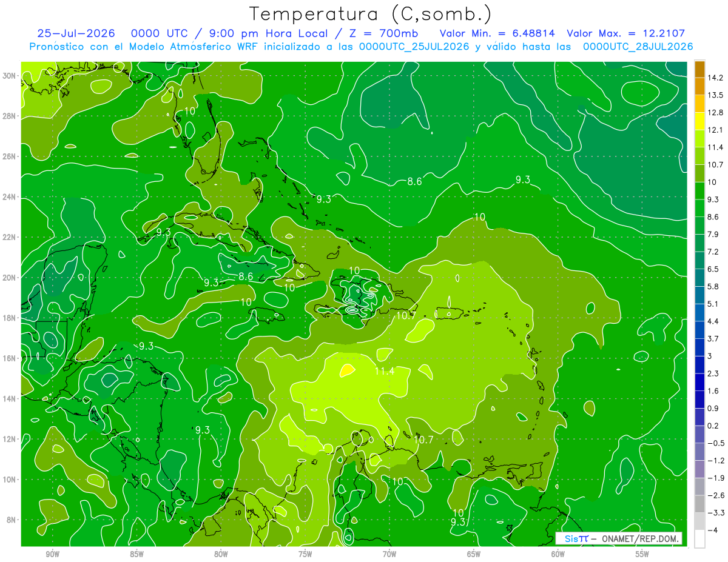
Task: Click the '75W' longitude axis label
Action: point(305,554)
